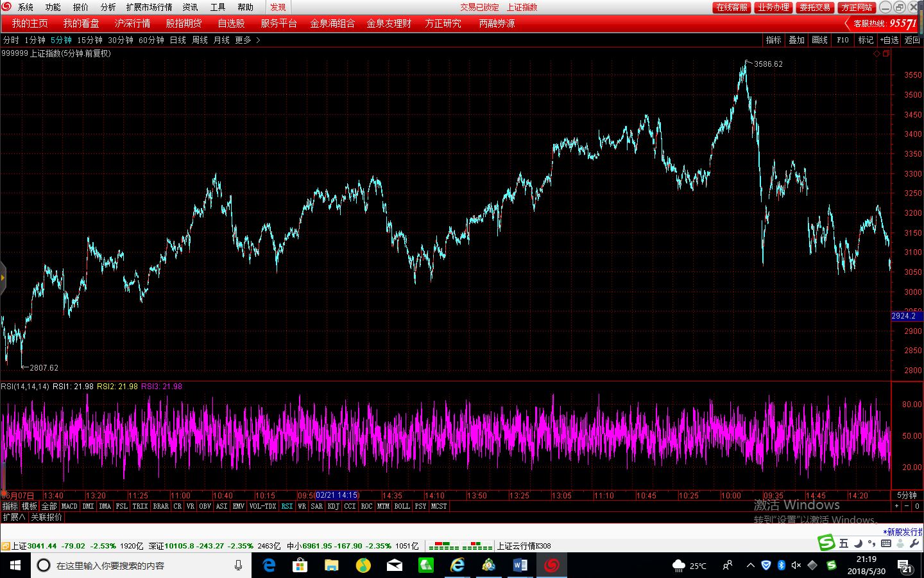
Task: Click the 委托交易 button
Action: pyautogui.click(x=815, y=7)
